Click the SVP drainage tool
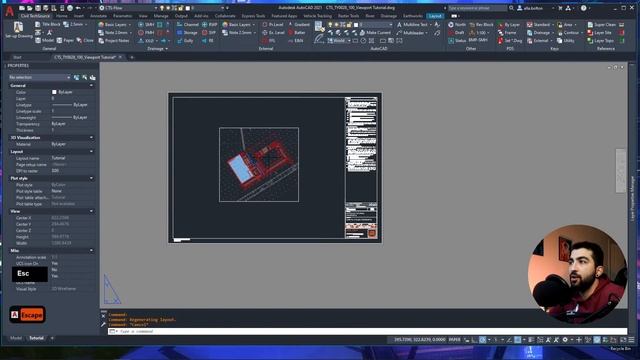Screen dimensions: 640x360 click(209, 32)
